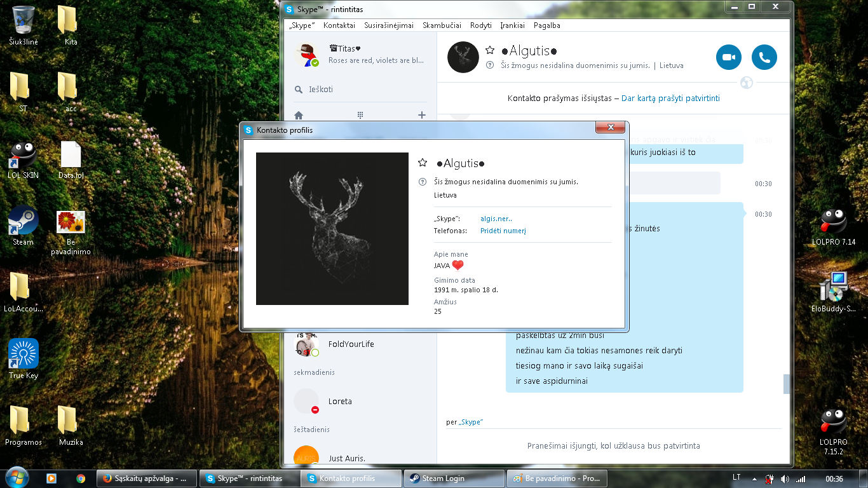Open Be pavadinimo image file

coord(71,233)
